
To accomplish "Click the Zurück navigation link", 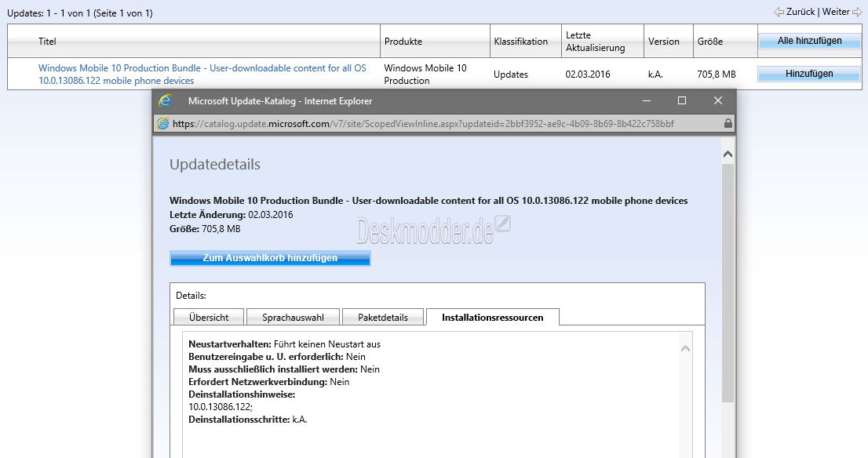I will [801, 12].
